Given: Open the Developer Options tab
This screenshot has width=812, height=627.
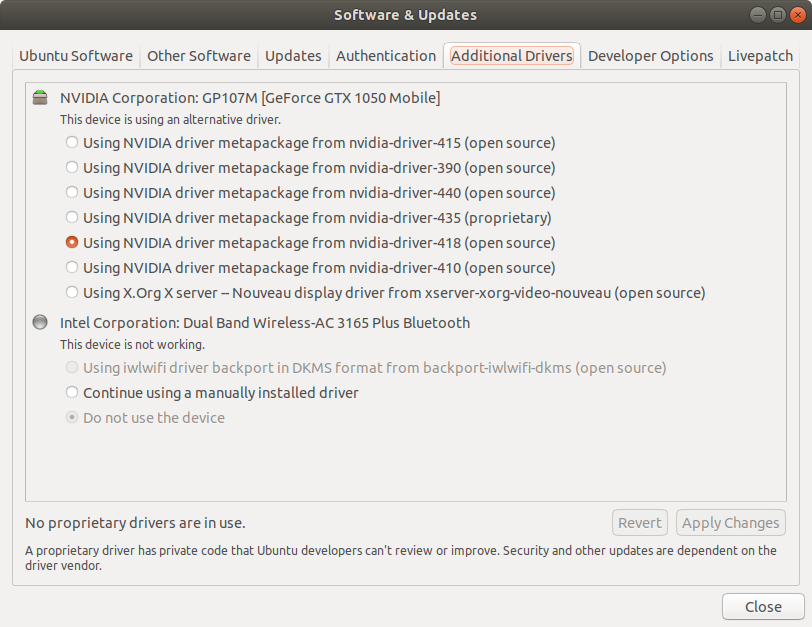Looking at the screenshot, I should [x=650, y=56].
